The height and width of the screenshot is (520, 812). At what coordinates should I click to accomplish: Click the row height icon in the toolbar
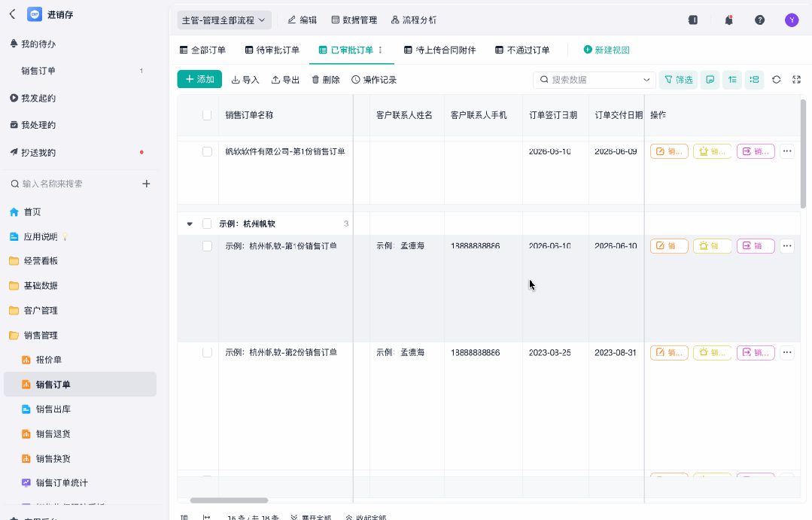732,80
